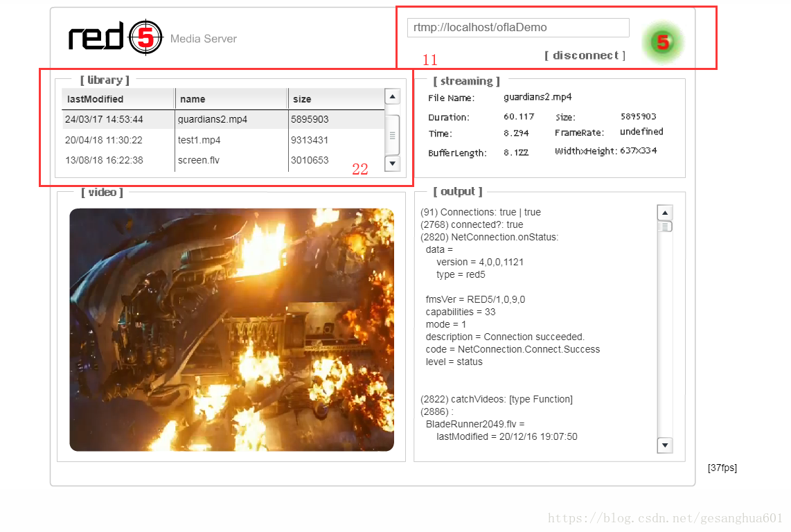Select test1.mp4 in the library list

pos(199,141)
